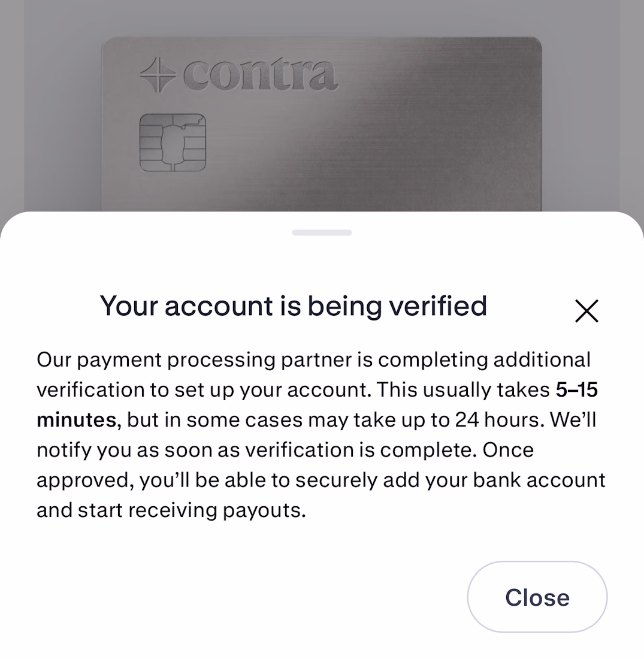The width and height of the screenshot is (644, 659).
Task: Tap the card's chip icon
Action: pos(173,143)
